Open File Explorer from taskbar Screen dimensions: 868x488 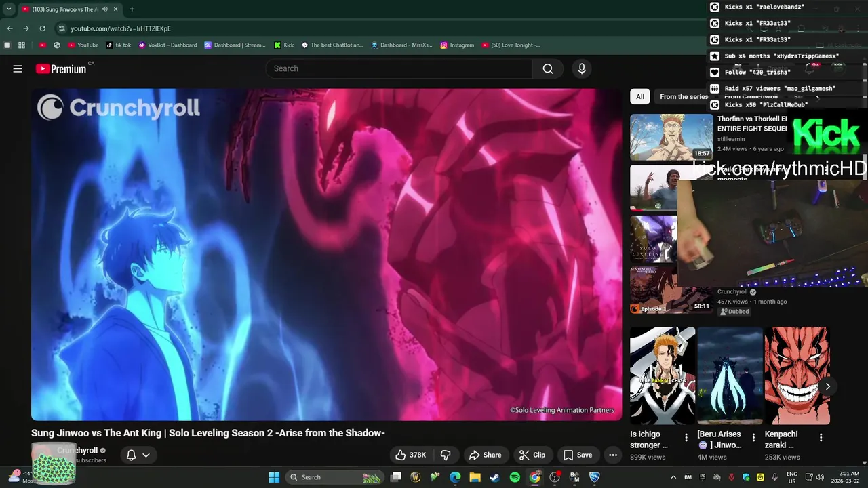tap(475, 477)
